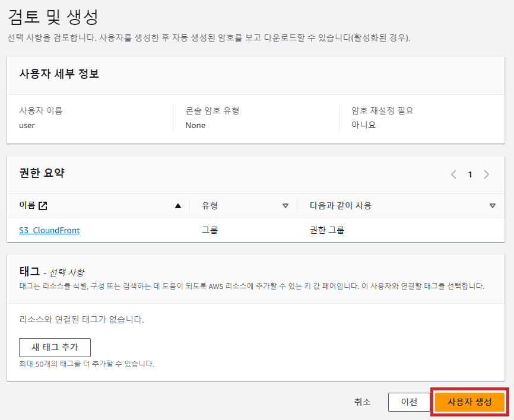514x420 pixels.
Task: Click the 사용자 생성 button
Action: 469,402
